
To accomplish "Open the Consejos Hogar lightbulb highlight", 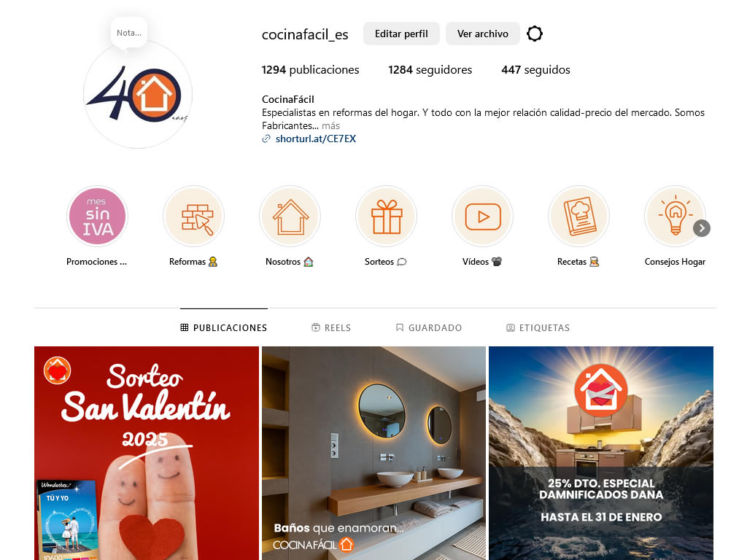I will pyautogui.click(x=675, y=216).
